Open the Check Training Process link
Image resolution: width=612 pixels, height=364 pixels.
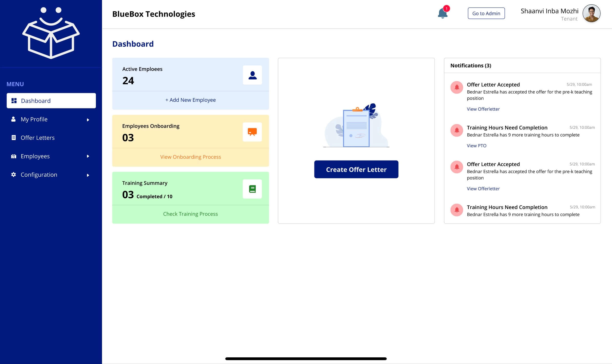pyautogui.click(x=190, y=214)
